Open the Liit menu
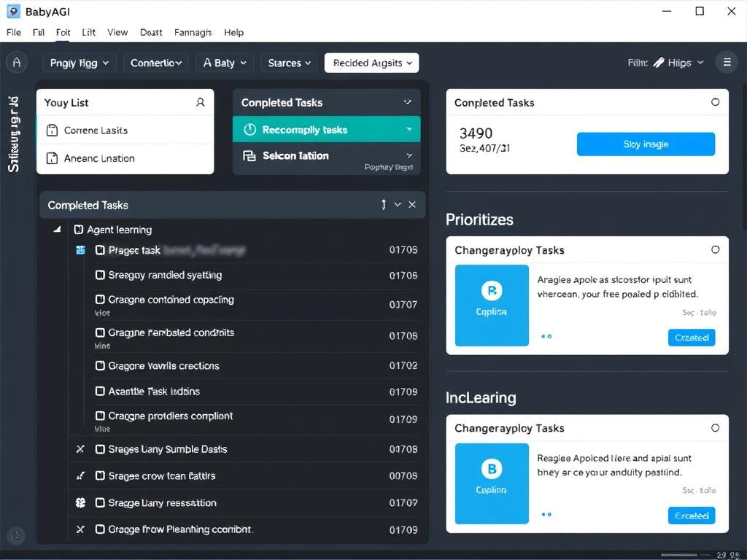Screen dimensions: 747x560 tap(88, 32)
